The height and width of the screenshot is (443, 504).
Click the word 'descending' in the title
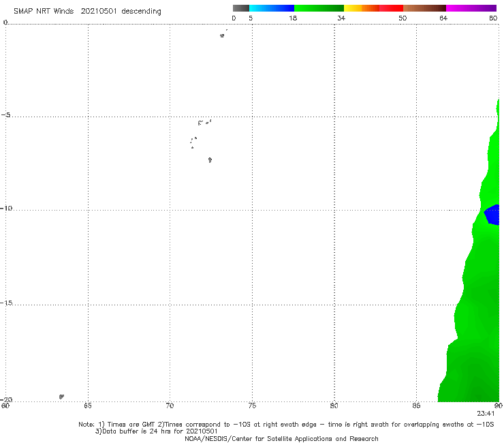point(141,12)
